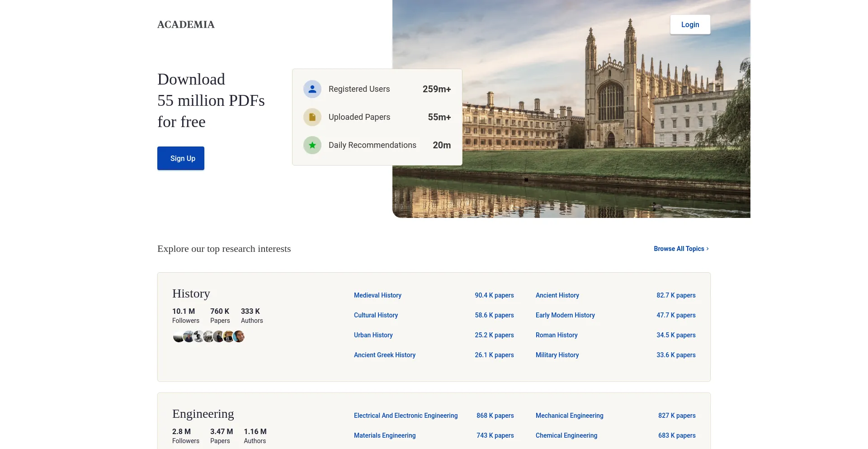This screenshot has height=449, width=868.
Task: Click the Registered Users label
Action: (x=359, y=89)
